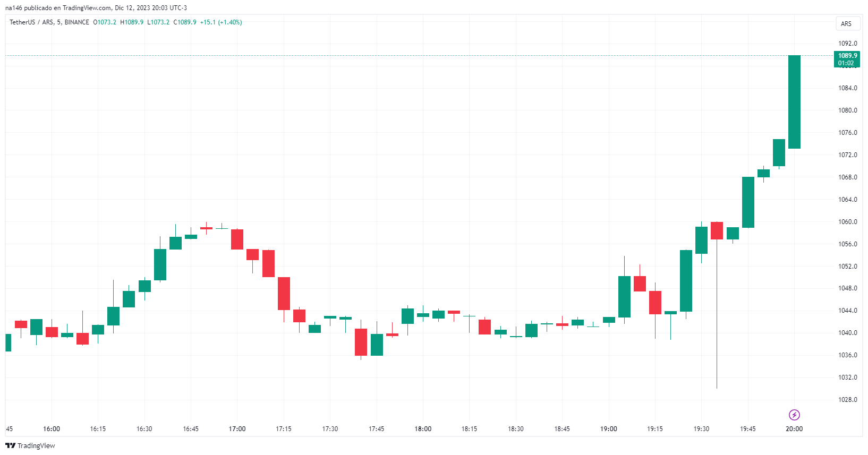
Task: Click the 20:00 time axis label
Action: [x=794, y=429]
